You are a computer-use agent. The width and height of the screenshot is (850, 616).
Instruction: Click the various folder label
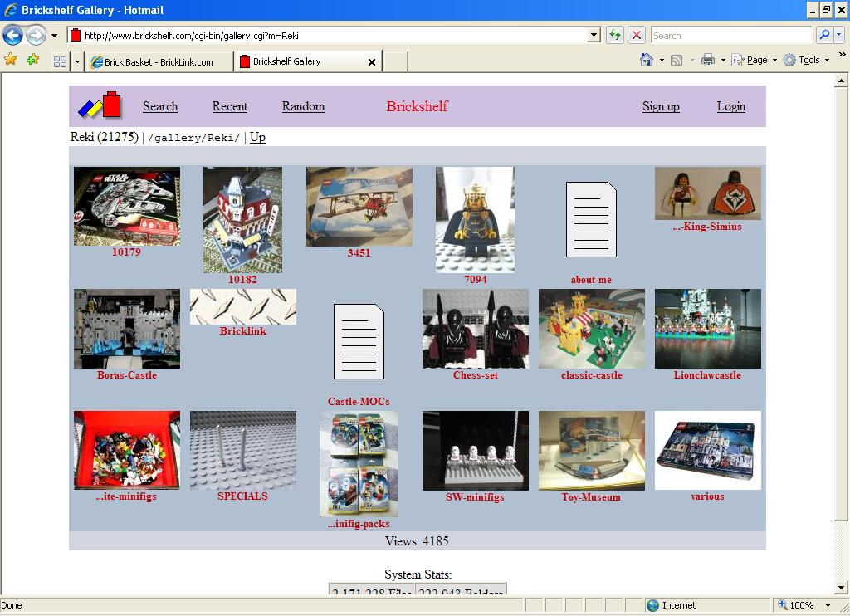pyautogui.click(x=707, y=496)
